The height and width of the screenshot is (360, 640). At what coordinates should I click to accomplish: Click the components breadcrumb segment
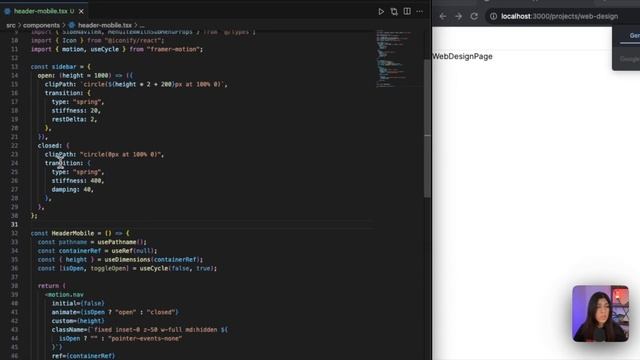tap(41, 25)
